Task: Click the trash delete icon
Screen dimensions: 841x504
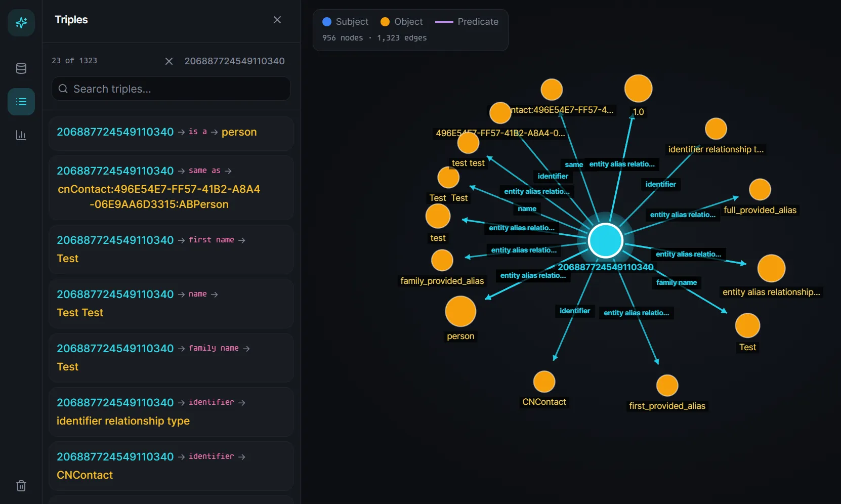Action: pos(21,486)
